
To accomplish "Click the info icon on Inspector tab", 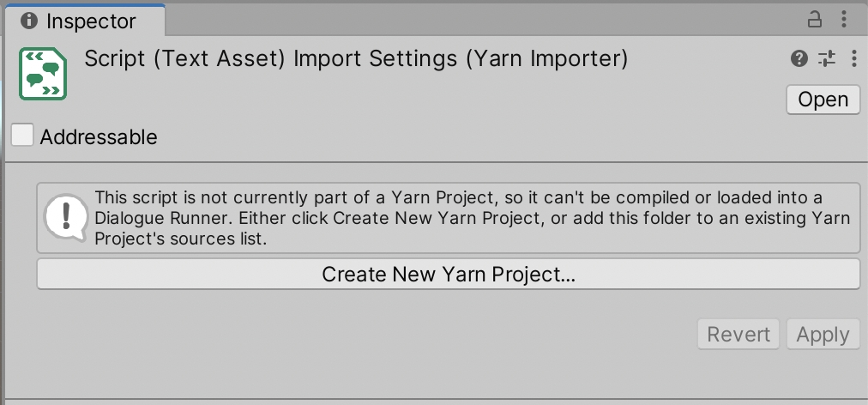I will [29, 20].
